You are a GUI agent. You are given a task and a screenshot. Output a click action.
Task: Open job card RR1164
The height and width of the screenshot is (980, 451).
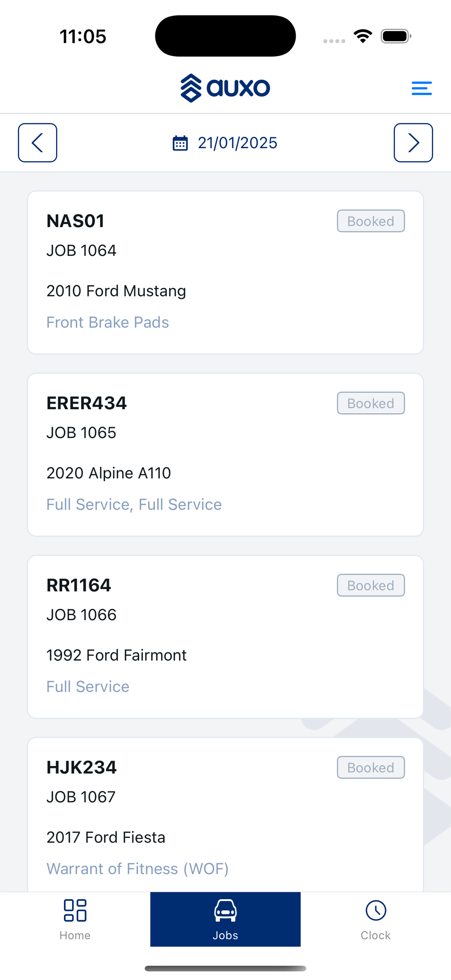pos(225,637)
